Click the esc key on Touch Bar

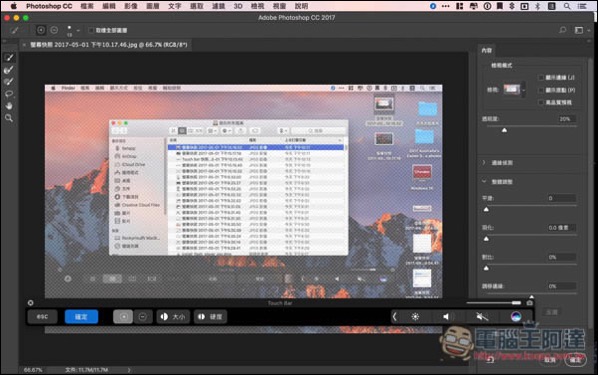42,317
